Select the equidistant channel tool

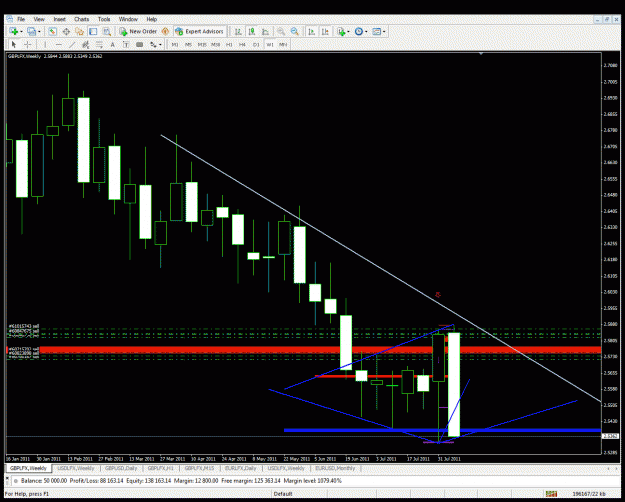coord(85,45)
